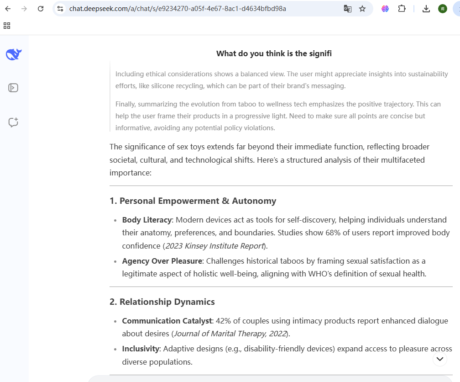
Task: Reload the page using refresh icon
Action: (40, 9)
